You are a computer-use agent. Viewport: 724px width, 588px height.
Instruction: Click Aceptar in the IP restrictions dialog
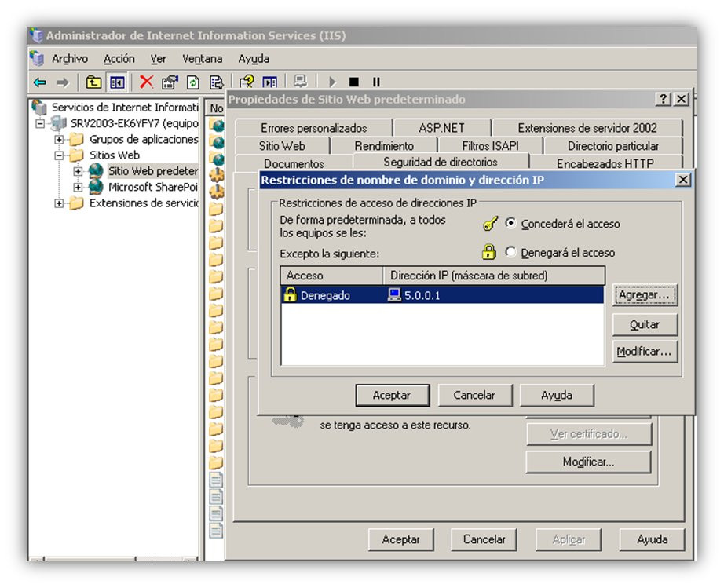[x=392, y=395]
